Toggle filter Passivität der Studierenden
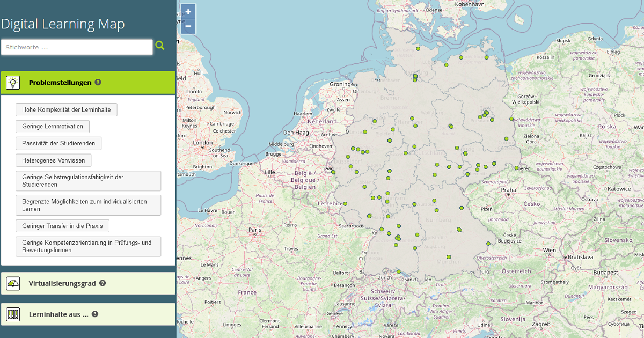This screenshot has height=338, width=644. pos(58,143)
